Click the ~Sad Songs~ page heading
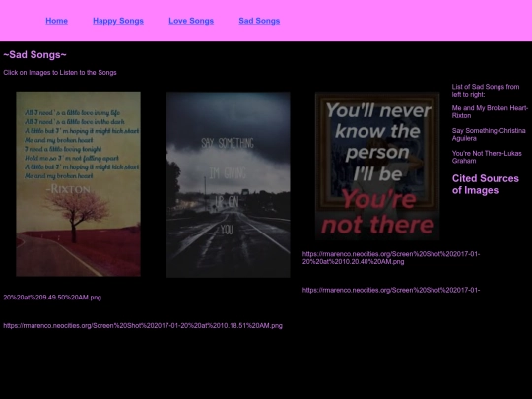Image resolution: width=532 pixels, height=399 pixels. [34, 55]
